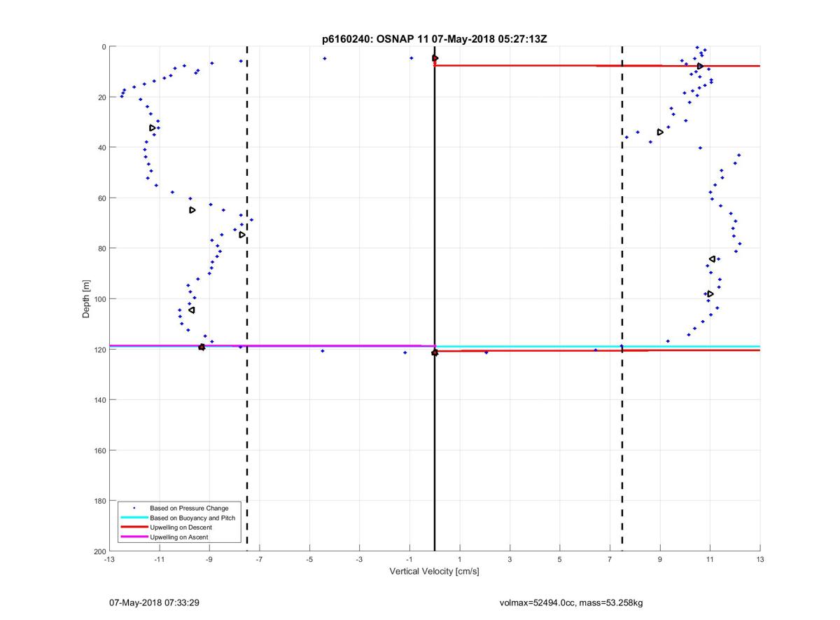Click the red line sample in legend
This screenshot has width=840, height=620.
[x=134, y=528]
